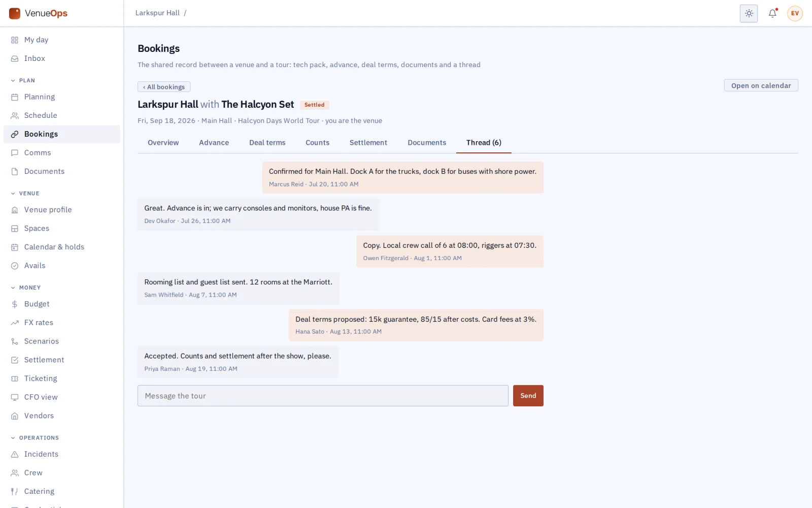Image resolution: width=812 pixels, height=508 pixels.
Task: Switch to the Deal terms tab
Action: click(267, 143)
